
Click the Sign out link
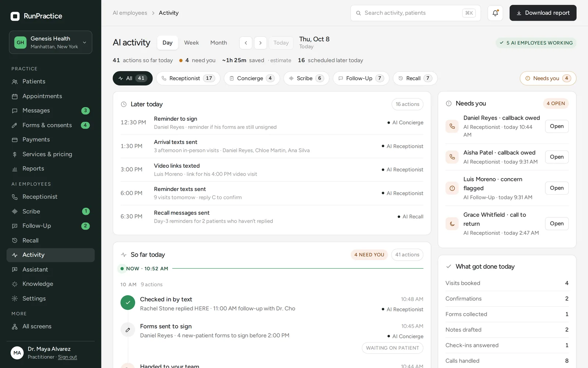[68, 357]
